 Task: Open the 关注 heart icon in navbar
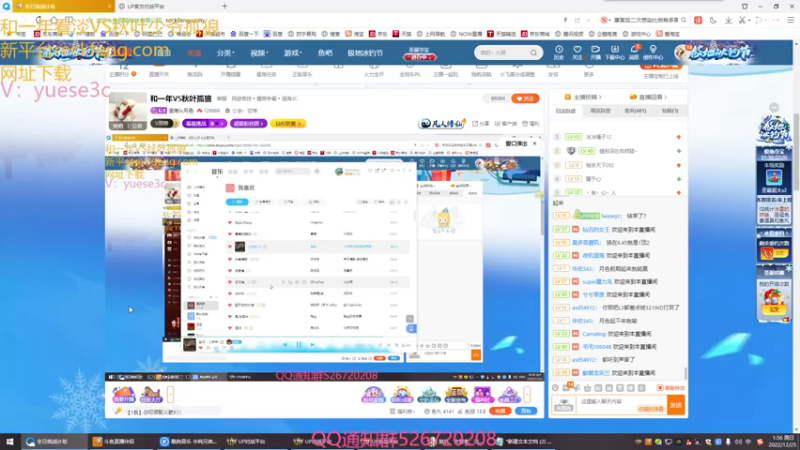(x=577, y=52)
